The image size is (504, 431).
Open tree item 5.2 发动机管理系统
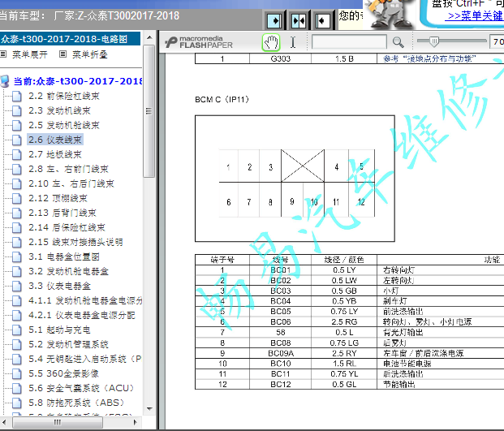(68, 344)
